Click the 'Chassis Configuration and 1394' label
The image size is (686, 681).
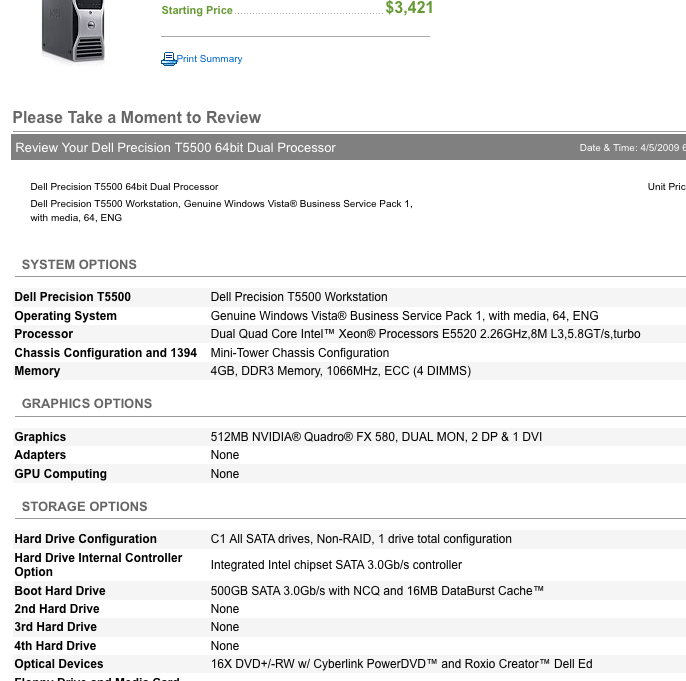(105, 353)
